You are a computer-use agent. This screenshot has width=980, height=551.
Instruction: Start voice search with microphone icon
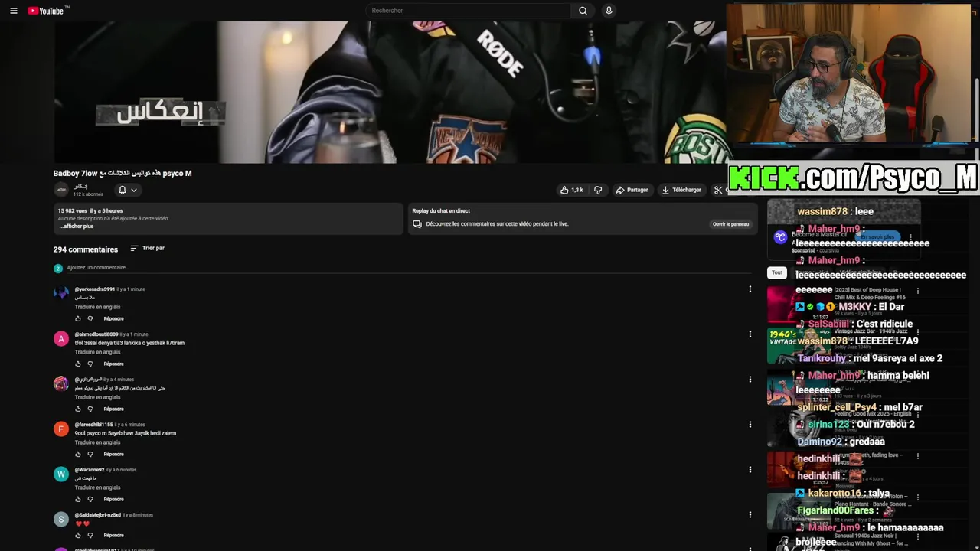pos(609,11)
